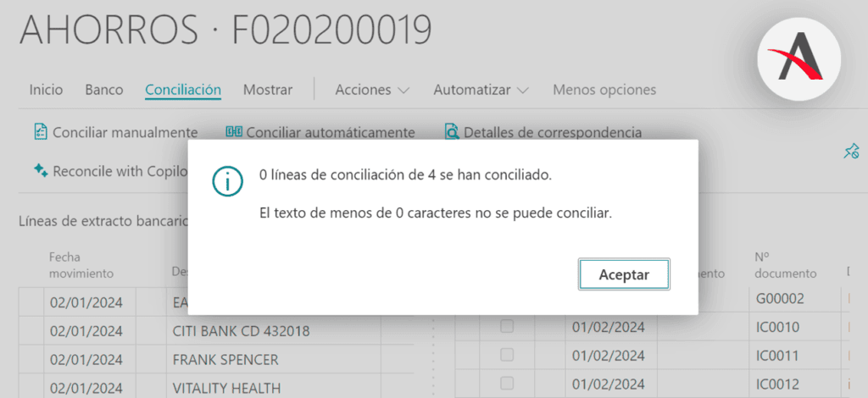The height and width of the screenshot is (398, 868).
Task: Click the Conciliar manualmente icon
Action: [x=40, y=132]
